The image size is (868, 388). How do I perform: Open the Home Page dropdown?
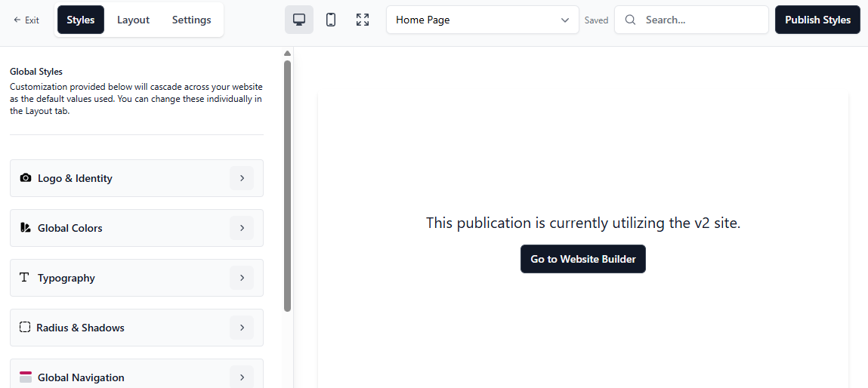point(482,20)
